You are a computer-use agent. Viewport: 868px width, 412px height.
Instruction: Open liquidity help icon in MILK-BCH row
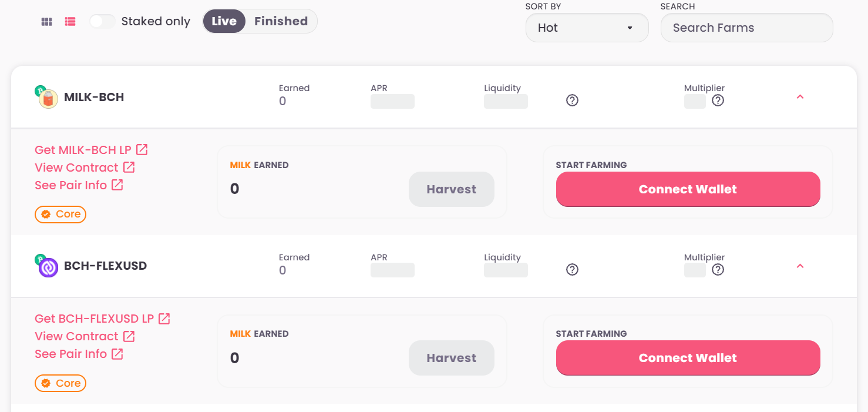(x=573, y=101)
